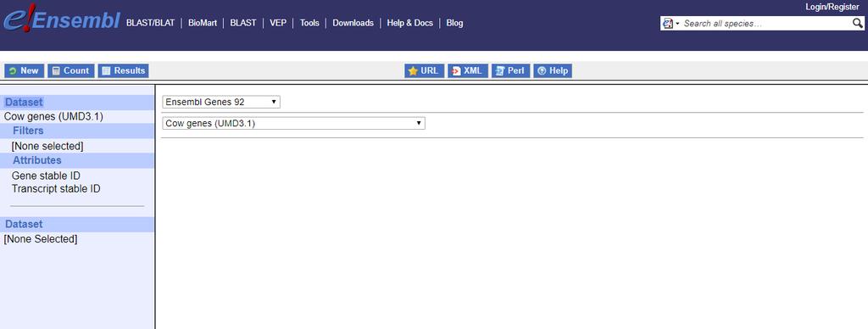This screenshot has width=868, height=329.
Task: Click the second Dataset heading in sidebar
Action: click(24, 225)
